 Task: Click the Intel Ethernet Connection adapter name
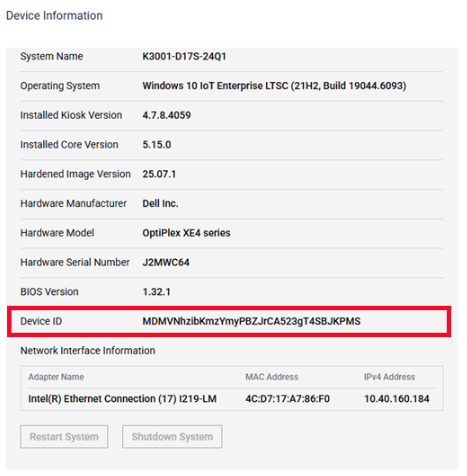[x=122, y=399]
